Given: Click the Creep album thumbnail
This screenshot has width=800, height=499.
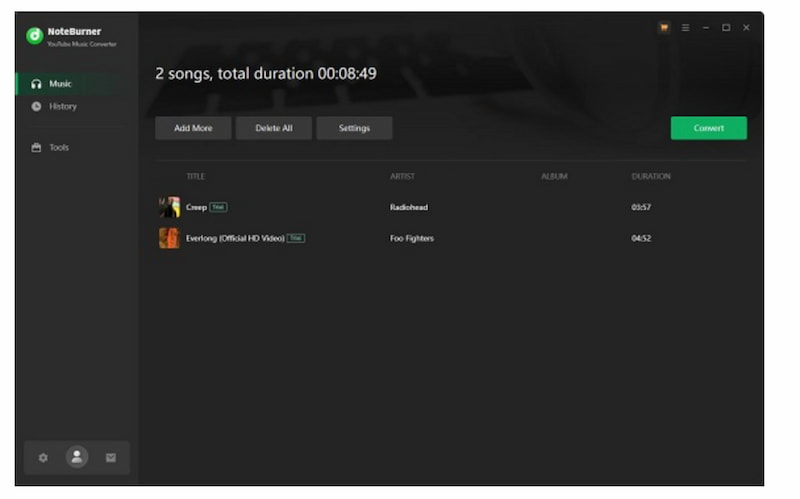Looking at the screenshot, I should 169,207.
